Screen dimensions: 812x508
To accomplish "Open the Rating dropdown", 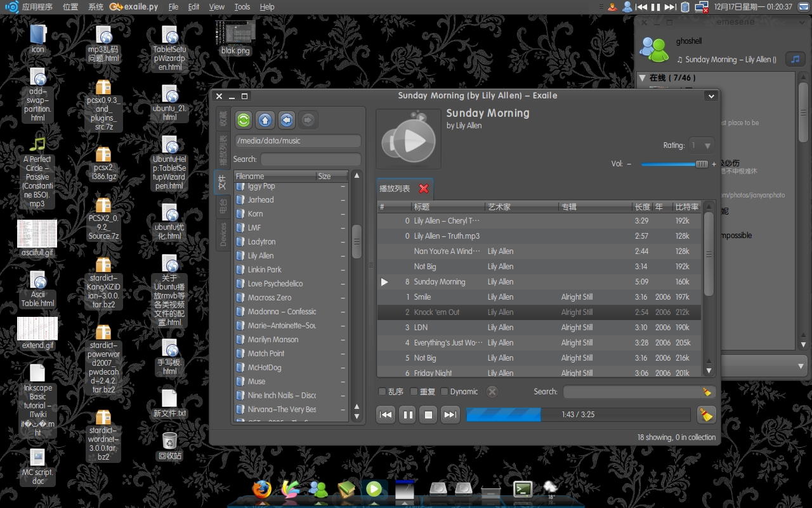I will coord(702,145).
